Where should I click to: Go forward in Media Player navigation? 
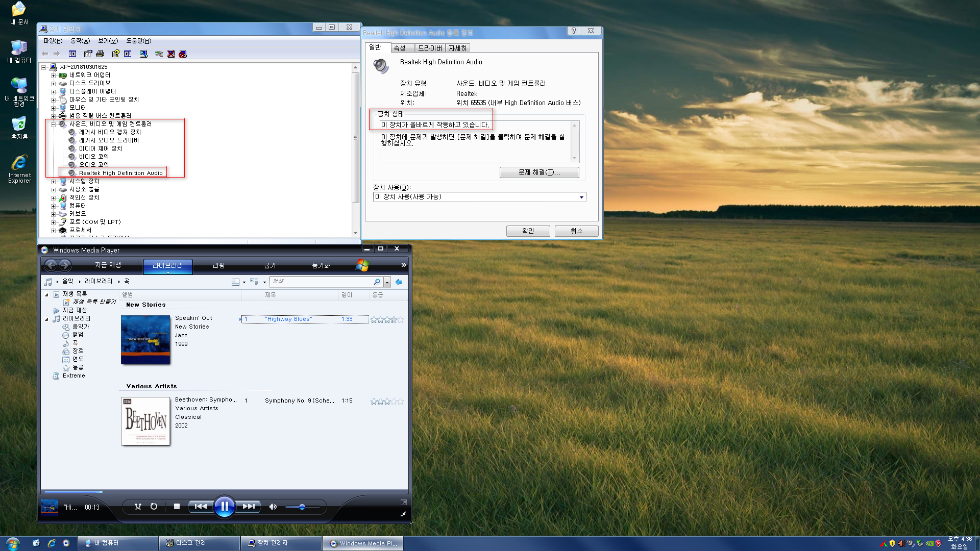coord(65,265)
